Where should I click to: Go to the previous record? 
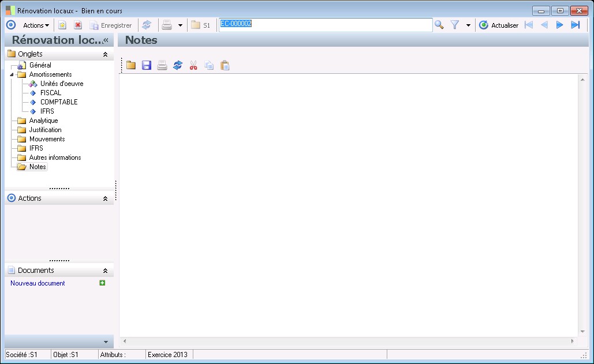pos(544,25)
